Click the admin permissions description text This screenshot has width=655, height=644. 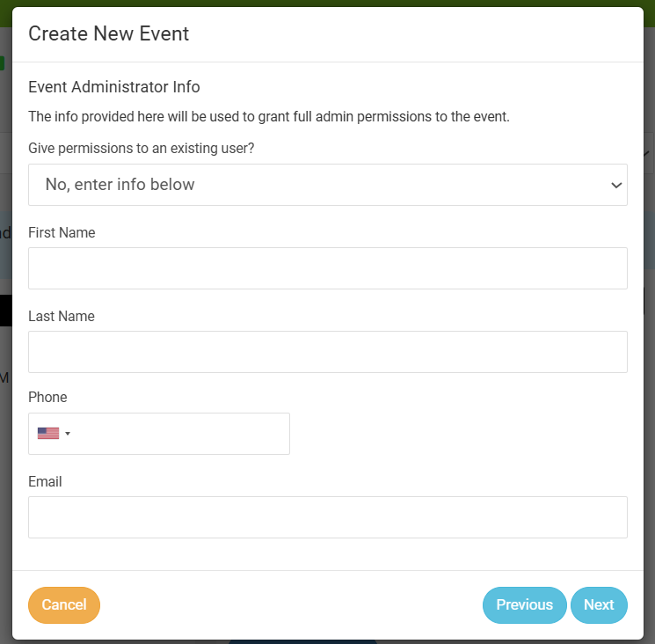(x=269, y=117)
